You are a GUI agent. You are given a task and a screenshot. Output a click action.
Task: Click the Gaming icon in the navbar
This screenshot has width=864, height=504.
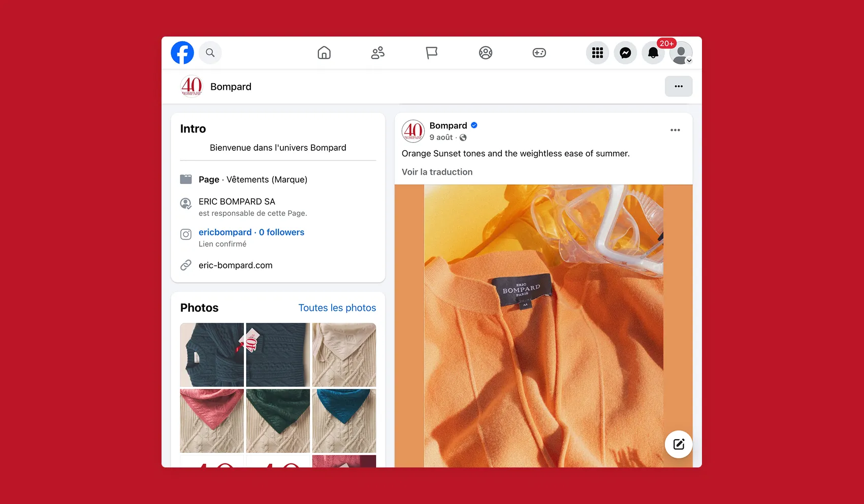539,52
